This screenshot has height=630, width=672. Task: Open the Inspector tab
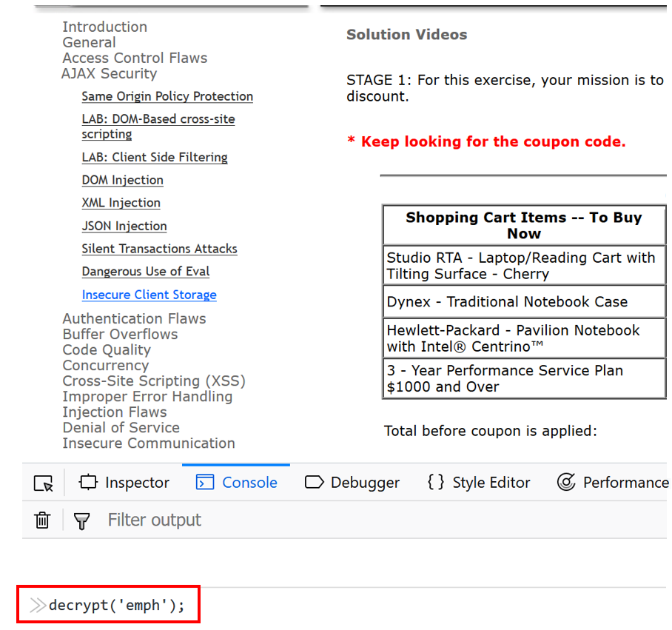124,483
